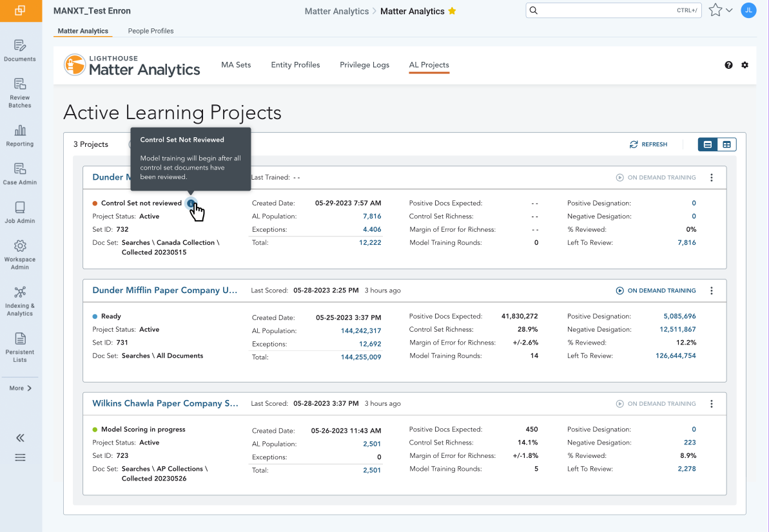This screenshot has height=532, width=769.
Task: Open Review Batches in sidebar
Action: (x=20, y=93)
